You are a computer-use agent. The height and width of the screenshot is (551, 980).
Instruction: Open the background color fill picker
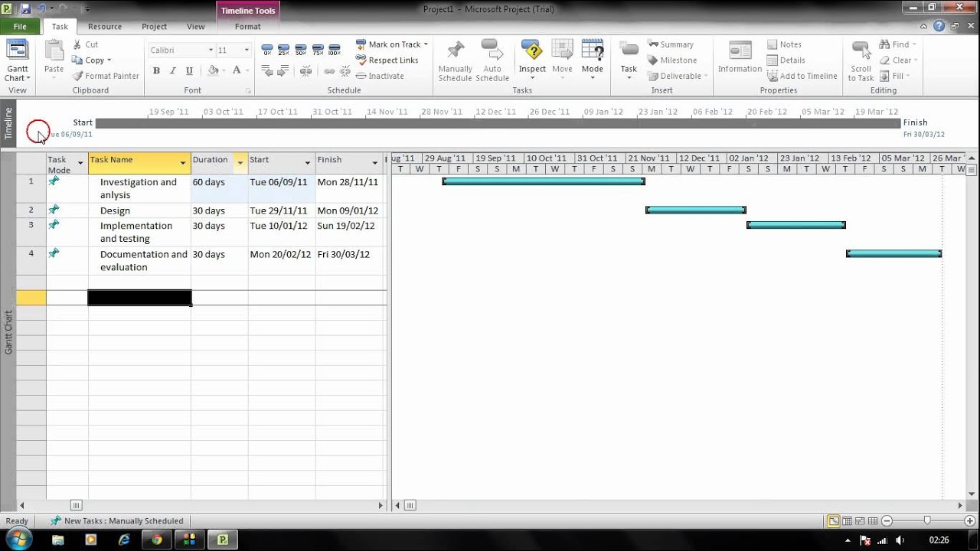[x=216, y=70]
